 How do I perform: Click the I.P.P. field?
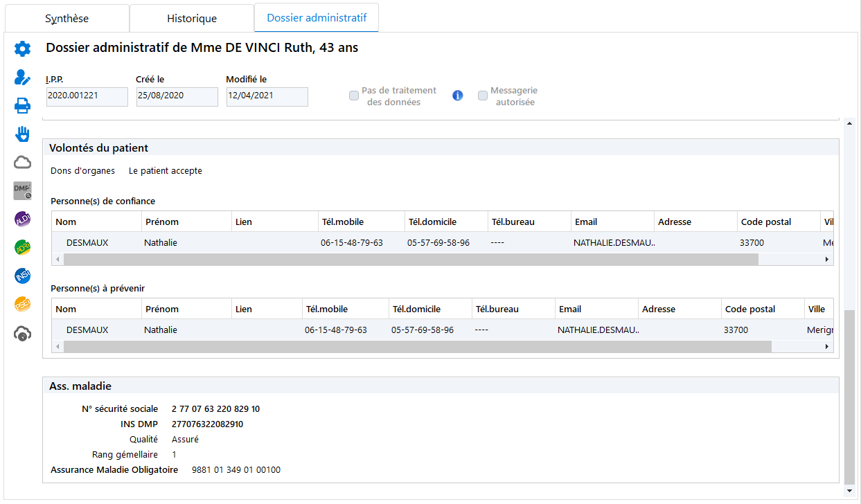[x=87, y=96]
